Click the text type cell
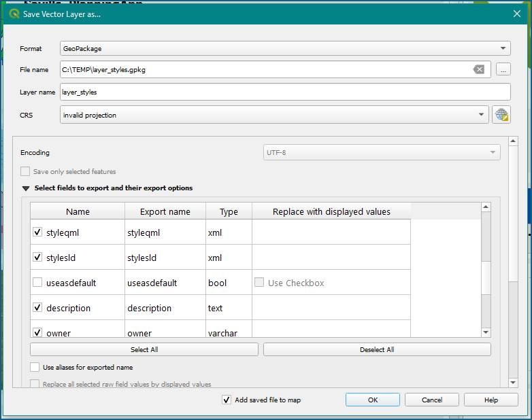The image size is (532, 420). (229, 307)
